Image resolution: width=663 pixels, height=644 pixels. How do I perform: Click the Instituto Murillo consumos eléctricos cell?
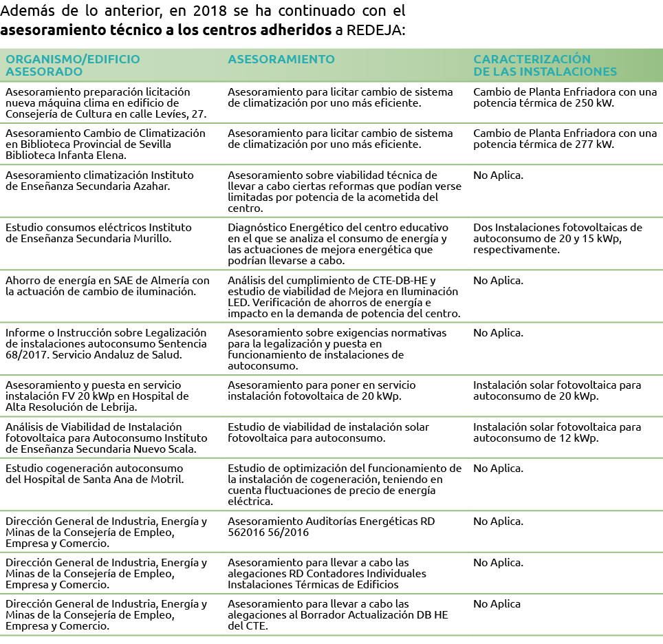(98, 233)
